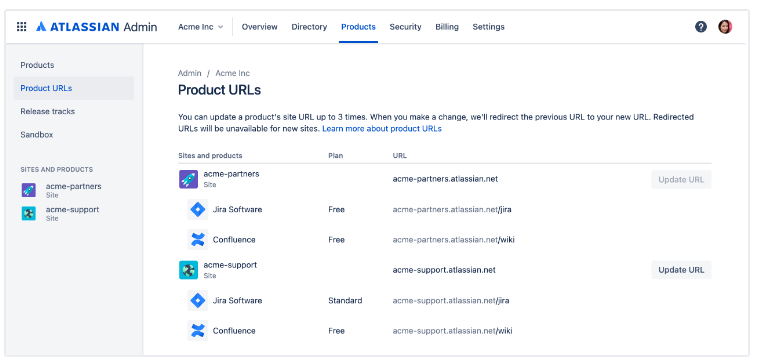The width and height of the screenshot is (757, 364).
Task: Click Jira Software icon under acme-support
Action: [197, 300]
